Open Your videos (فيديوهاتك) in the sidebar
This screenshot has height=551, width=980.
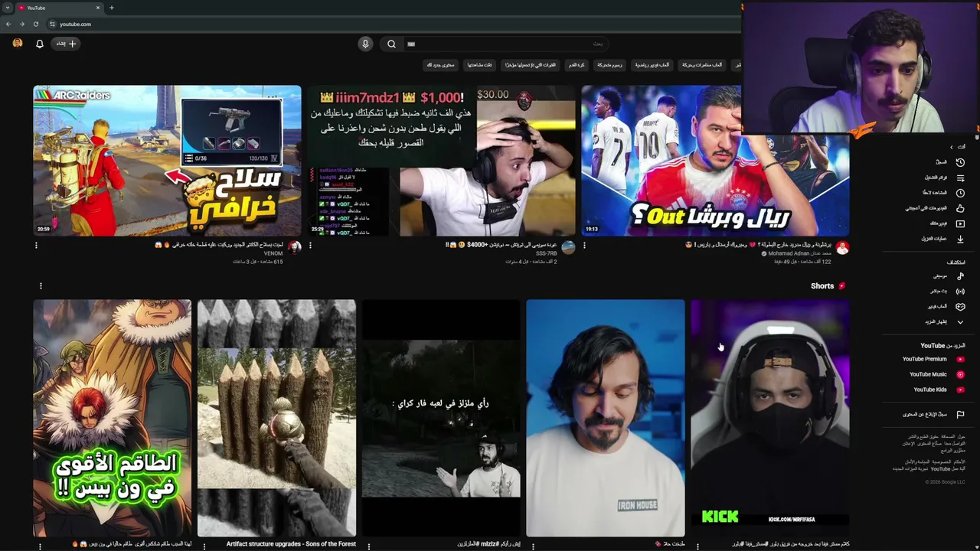[946, 223]
